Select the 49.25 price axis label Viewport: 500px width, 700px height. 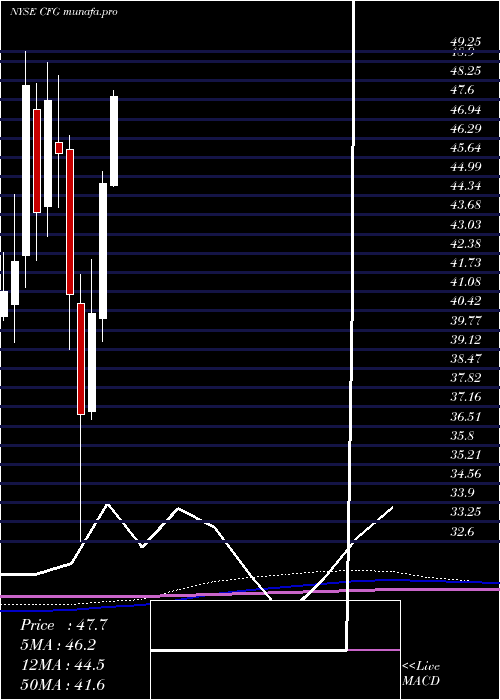point(466,42)
